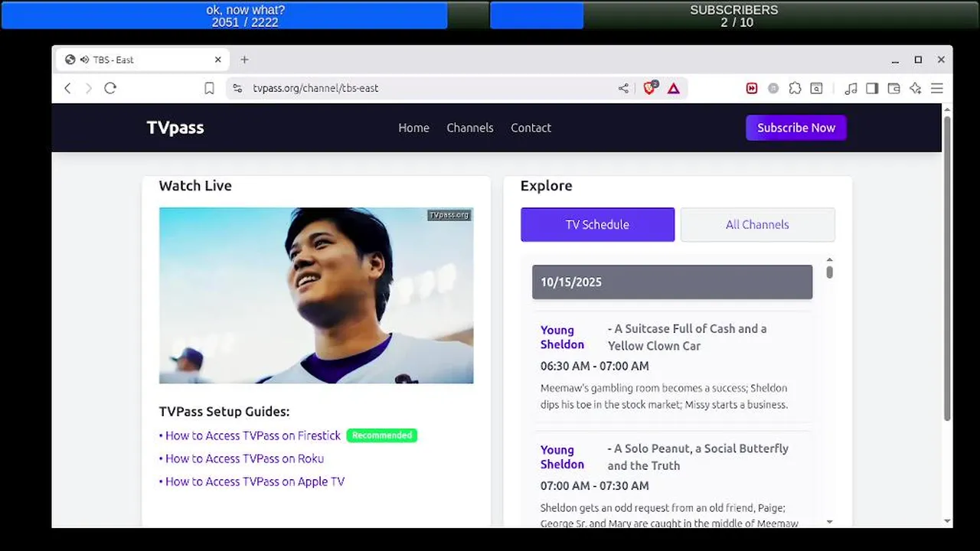
Task: Open the browser hamburger main menu
Action: coord(936,89)
